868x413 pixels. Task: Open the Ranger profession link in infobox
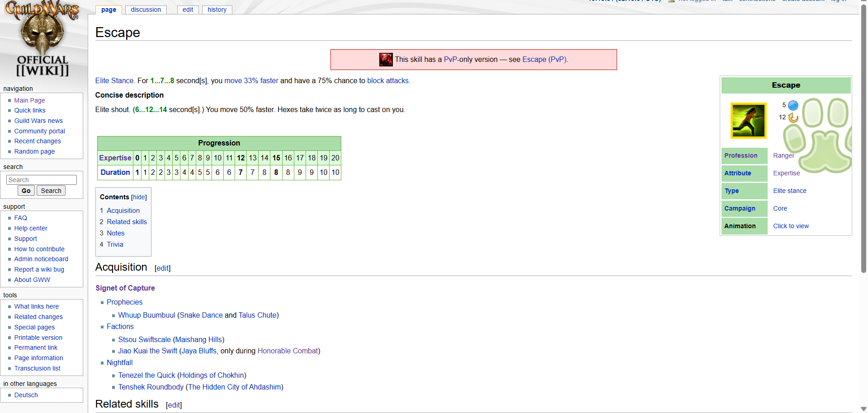(783, 155)
